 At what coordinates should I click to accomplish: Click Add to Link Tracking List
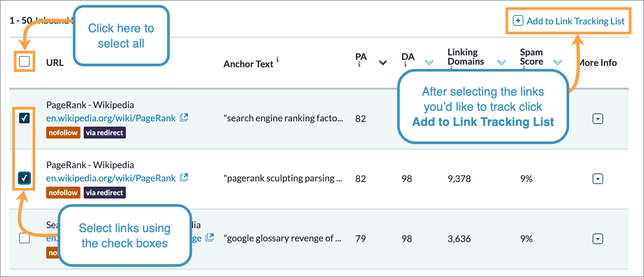[576, 21]
